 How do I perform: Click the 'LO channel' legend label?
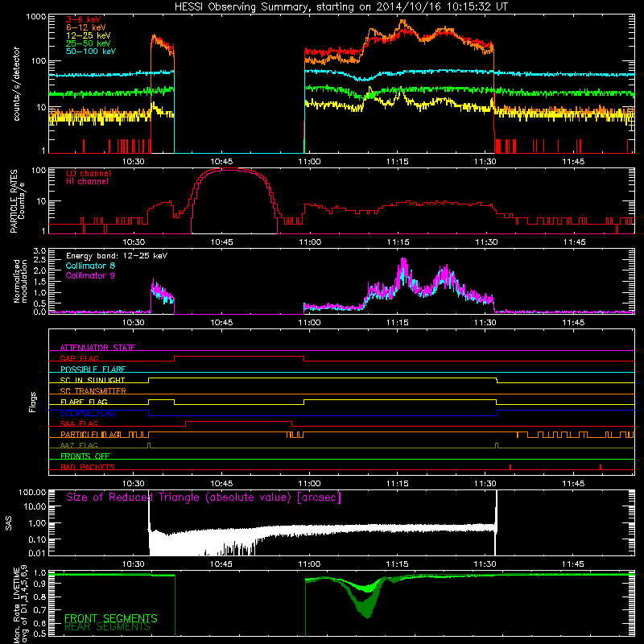tap(89, 173)
